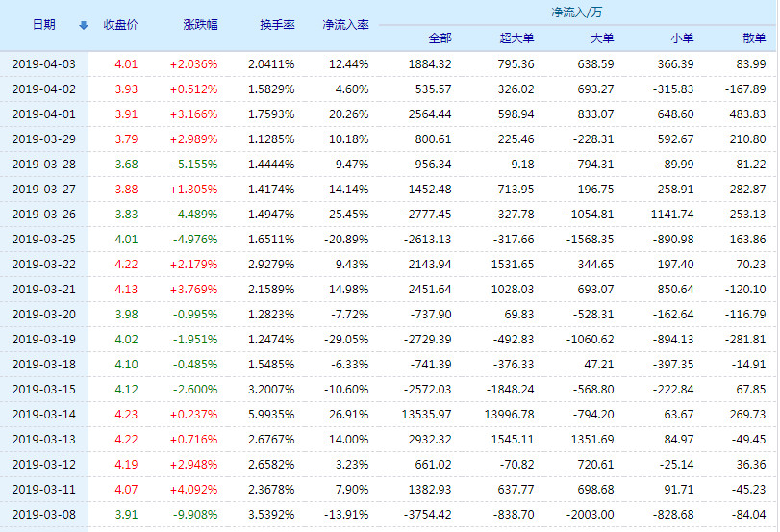Select the 涨跌幅 column header

click(x=200, y=25)
